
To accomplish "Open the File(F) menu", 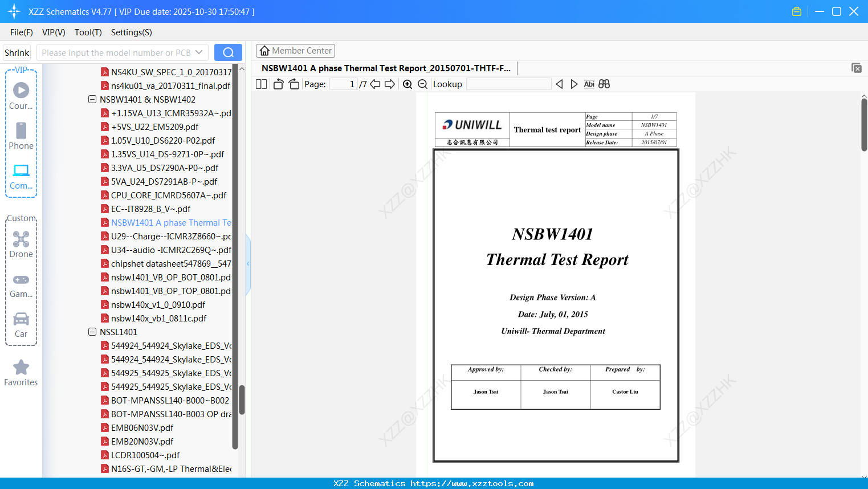I will (x=22, y=32).
